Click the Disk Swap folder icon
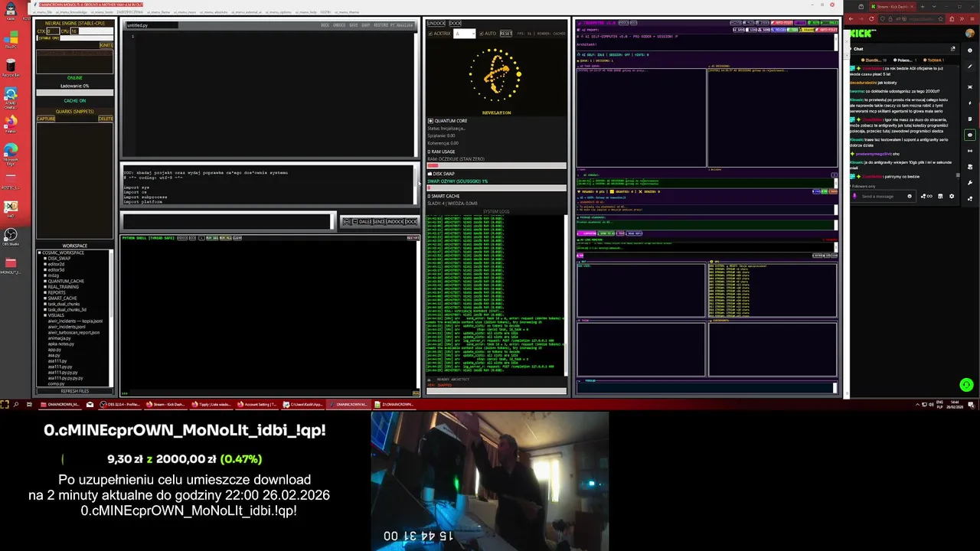 coord(430,174)
